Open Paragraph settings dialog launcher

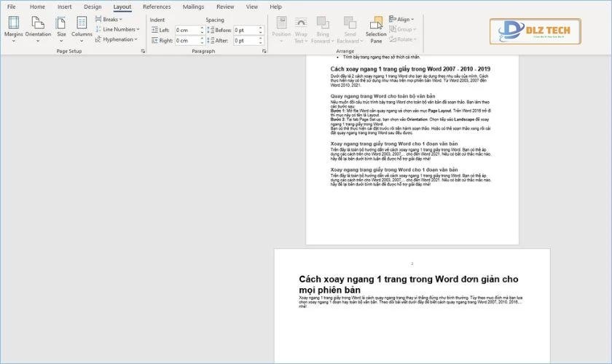click(x=265, y=52)
